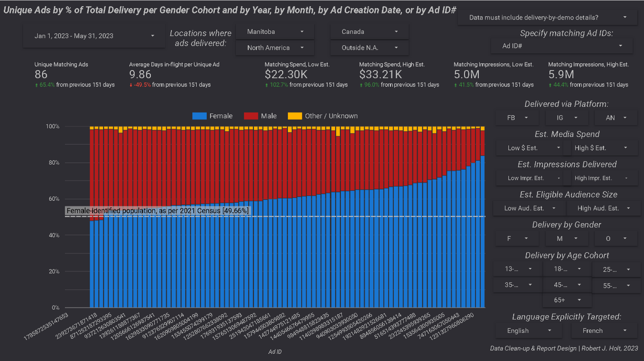Open the English language targeting dropdown
The width and height of the screenshot is (644, 361).
tap(529, 330)
